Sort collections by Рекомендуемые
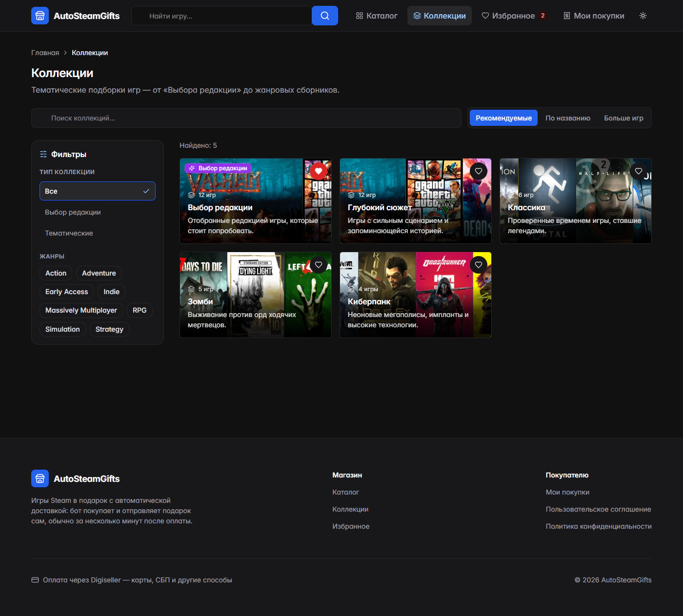The image size is (683, 616). pos(503,118)
